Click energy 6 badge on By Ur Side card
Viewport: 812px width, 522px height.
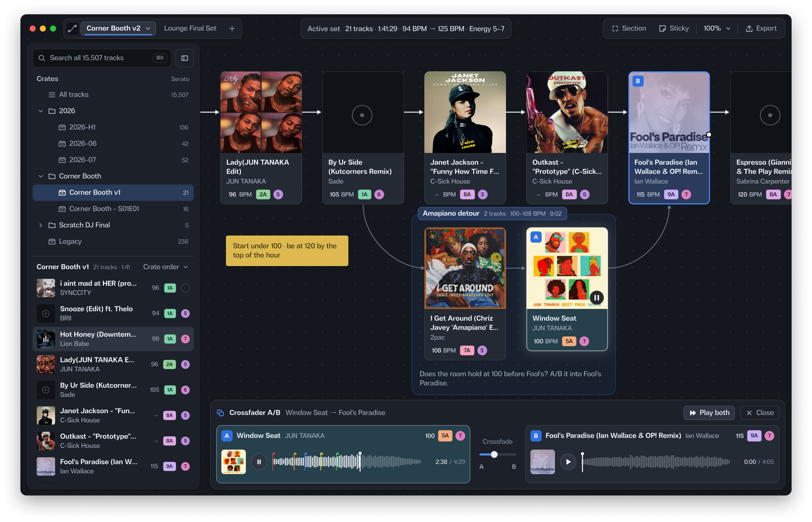[379, 194]
